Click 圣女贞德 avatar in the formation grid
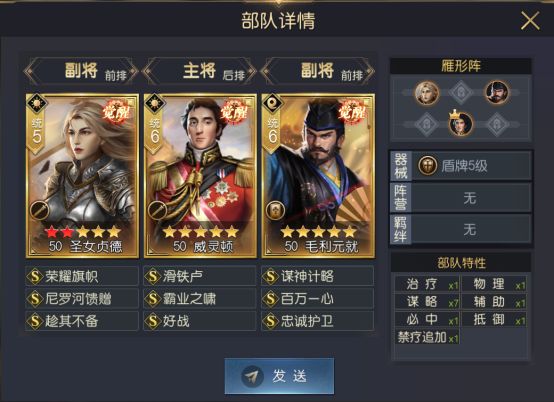 click(427, 93)
